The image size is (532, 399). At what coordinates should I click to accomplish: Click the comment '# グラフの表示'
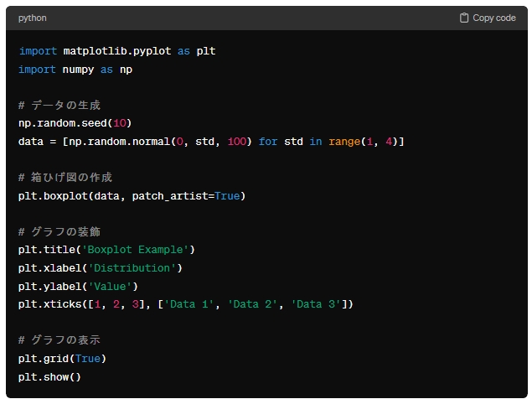(59, 340)
